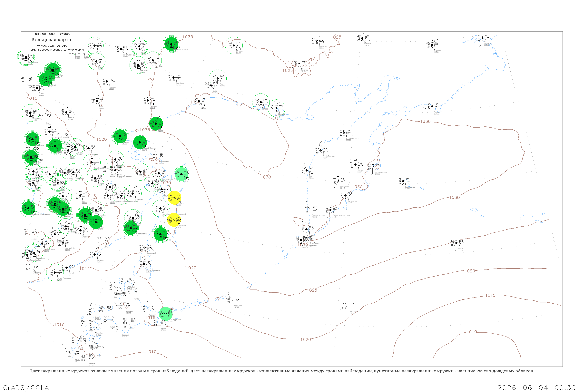588x392 pixels.
Task: Click the Бомнак station circle
Action: click(x=66, y=112)
